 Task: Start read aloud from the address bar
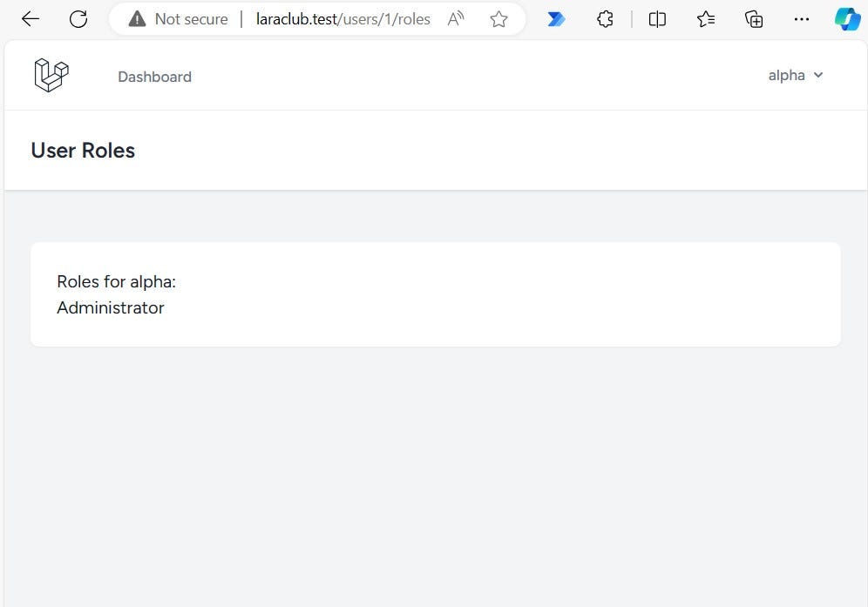[x=455, y=18]
